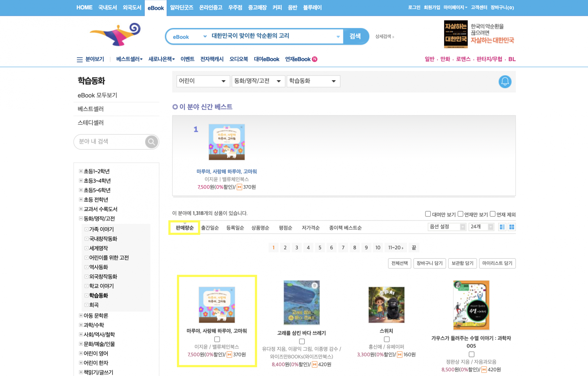Open the 어린이 category dropdown
The width and height of the screenshot is (588, 376).
203,81
